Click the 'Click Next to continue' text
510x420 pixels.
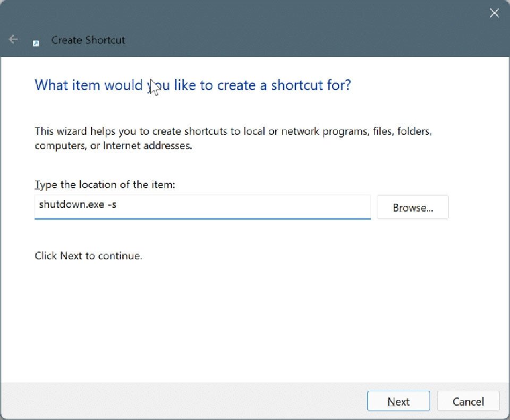click(88, 256)
